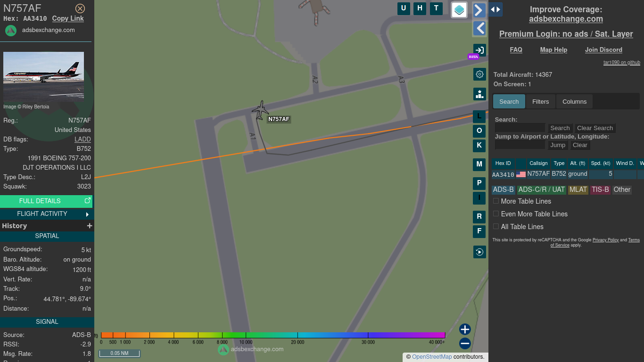Zoom out the map with minus button
Viewport: 644px width, 362px height.
[x=465, y=344]
